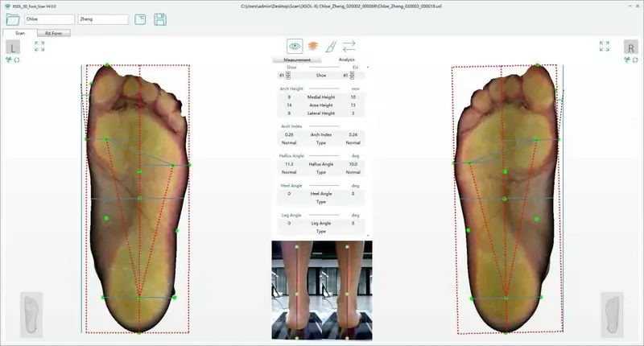Click the right Arch Index value 0.24
The width and height of the screenshot is (644, 346).
click(353, 134)
